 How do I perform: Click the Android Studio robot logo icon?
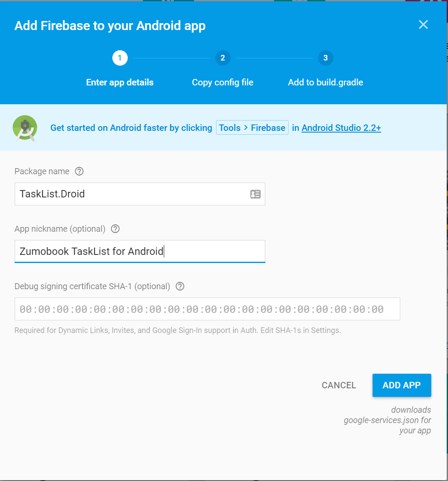[x=24, y=127]
